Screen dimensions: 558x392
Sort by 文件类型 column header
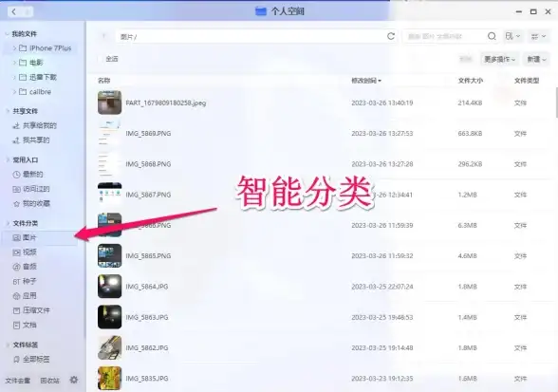pyautogui.click(x=527, y=81)
